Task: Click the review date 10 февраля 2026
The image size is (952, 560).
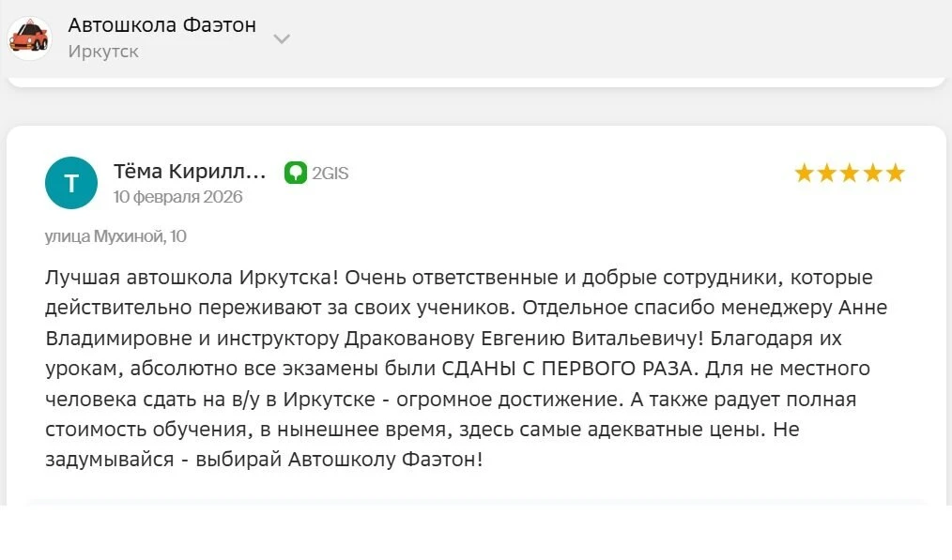Action: (177, 197)
